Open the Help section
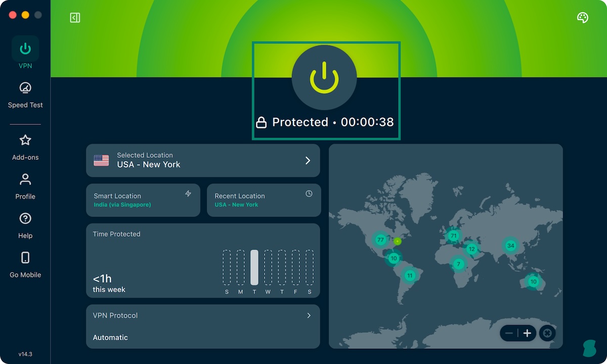The image size is (607, 364). click(25, 225)
